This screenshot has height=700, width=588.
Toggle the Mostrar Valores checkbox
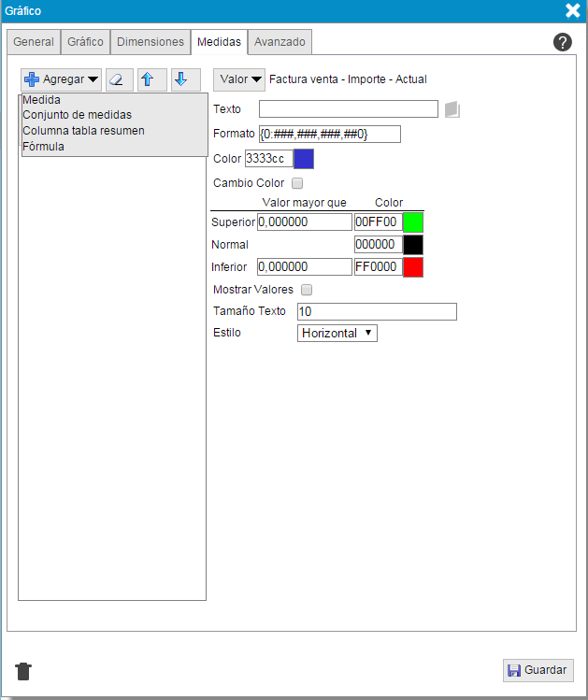(x=307, y=290)
